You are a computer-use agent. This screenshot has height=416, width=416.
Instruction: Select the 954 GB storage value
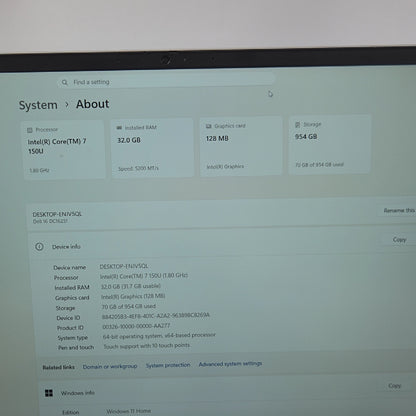[306, 136]
